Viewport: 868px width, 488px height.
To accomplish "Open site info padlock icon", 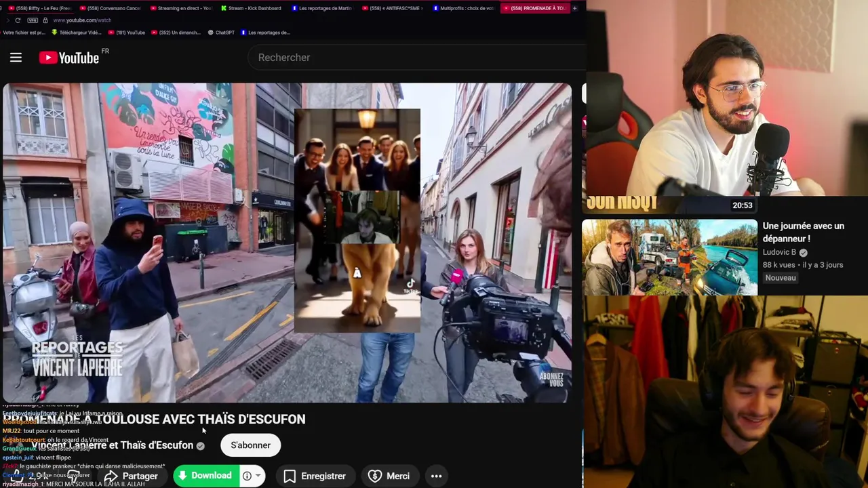I will [45, 20].
